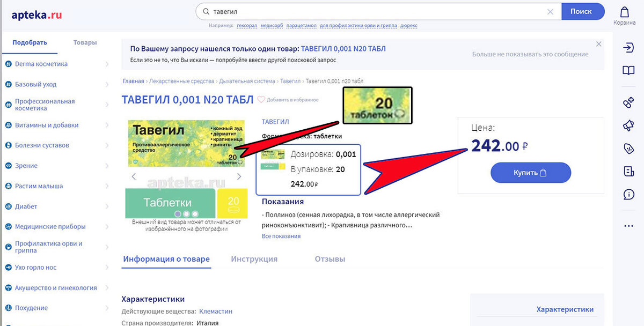Open the Отзывы tab

330,258
